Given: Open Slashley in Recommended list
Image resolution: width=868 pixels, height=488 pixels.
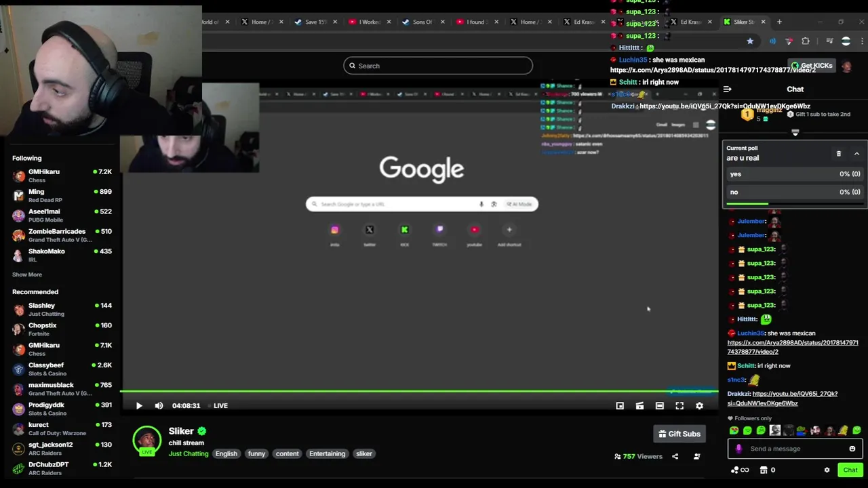Looking at the screenshot, I should 62,309.
